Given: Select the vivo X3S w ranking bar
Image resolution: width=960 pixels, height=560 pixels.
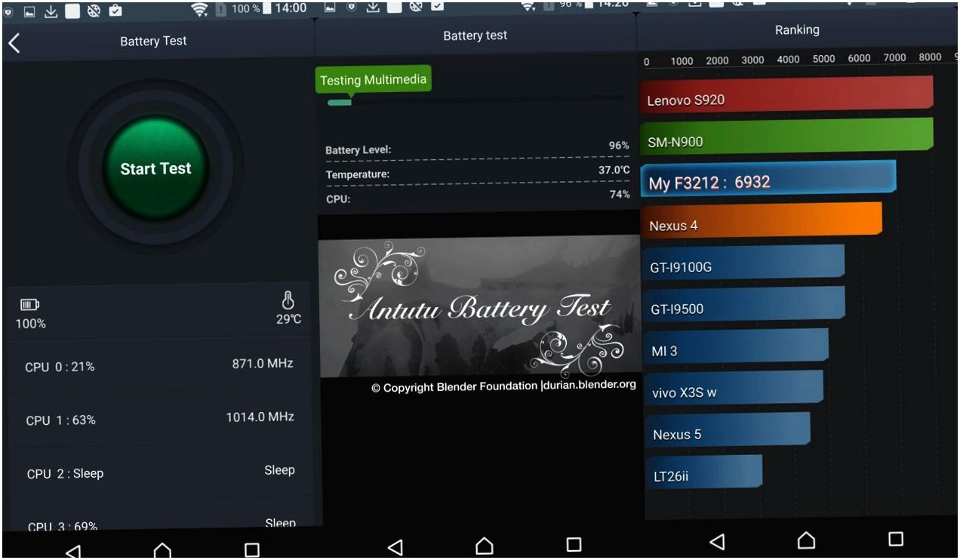Looking at the screenshot, I should [x=734, y=389].
